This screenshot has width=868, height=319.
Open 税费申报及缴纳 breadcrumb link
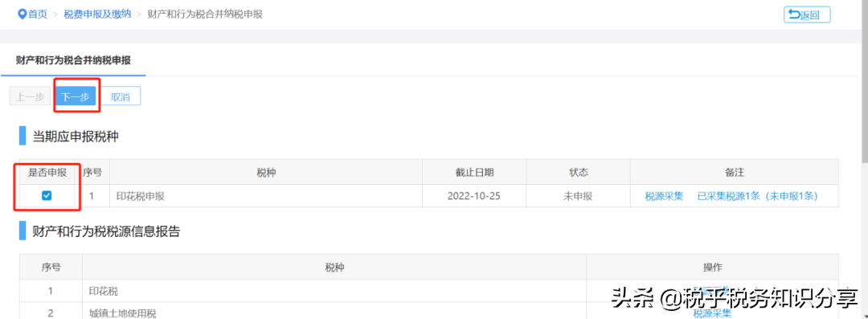click(x=97, y=14)
